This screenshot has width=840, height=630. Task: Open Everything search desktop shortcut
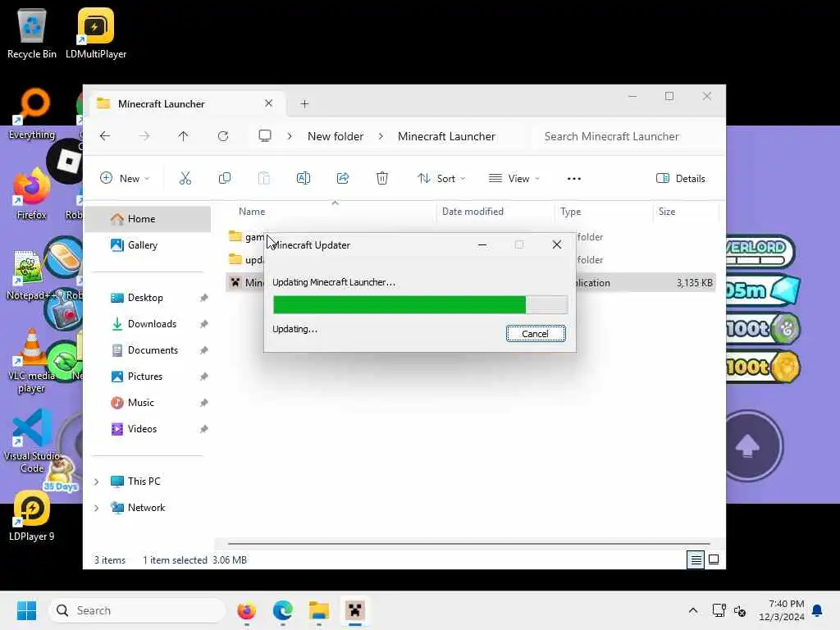pyautogui.click(x=32, y=114)
